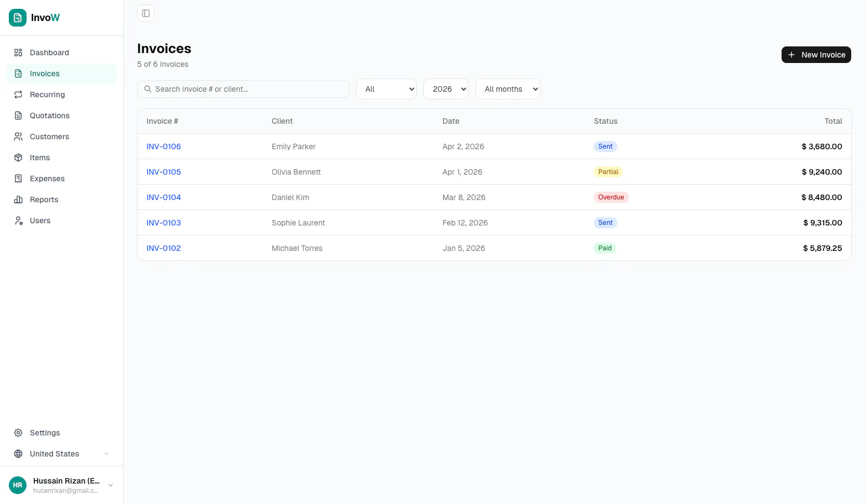Click client name Emily Parker
This screenshot has height=504, width=865.
tap(293, 146)
